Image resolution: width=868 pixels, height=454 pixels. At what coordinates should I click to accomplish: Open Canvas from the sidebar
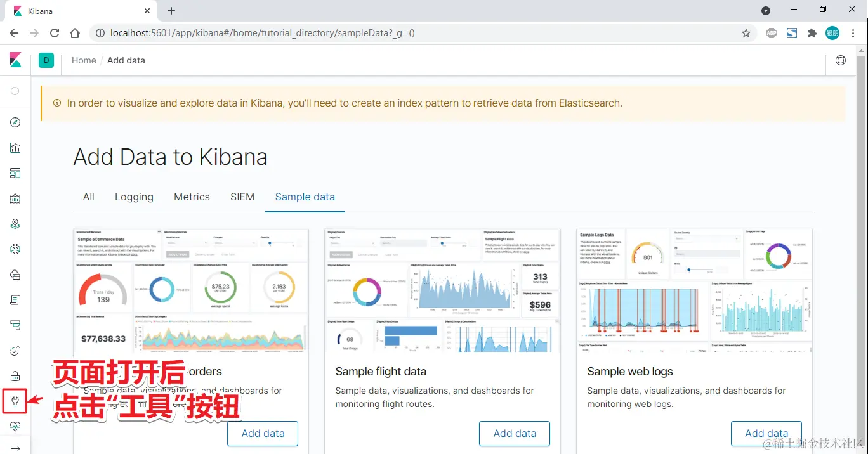15,198
